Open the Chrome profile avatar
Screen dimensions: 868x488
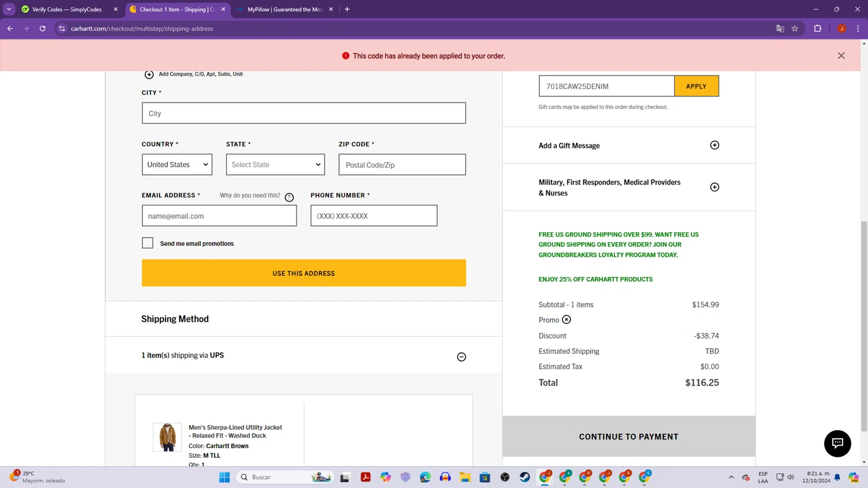pyautogui.click(x=842, y=28)
